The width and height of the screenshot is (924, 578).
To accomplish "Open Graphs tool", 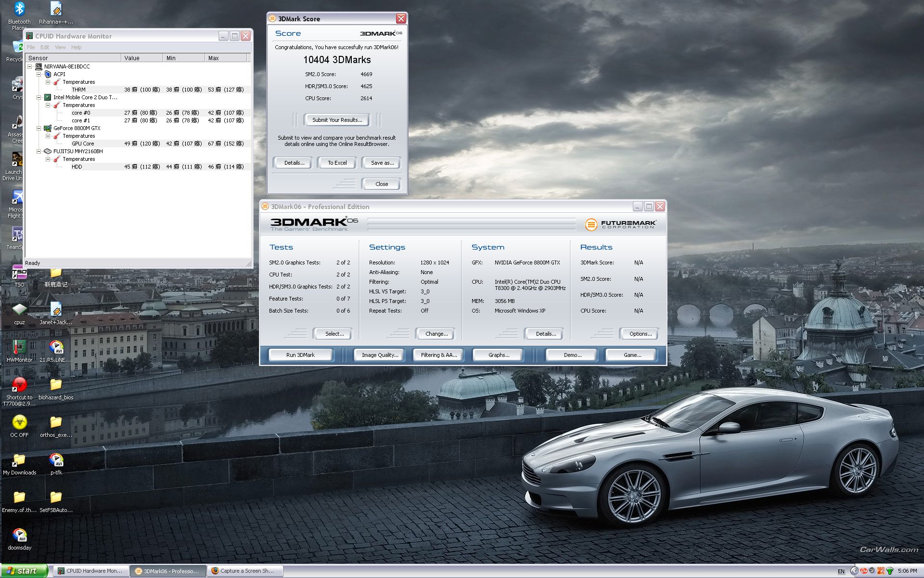I will pyautogui.click(x=499, y=355).
